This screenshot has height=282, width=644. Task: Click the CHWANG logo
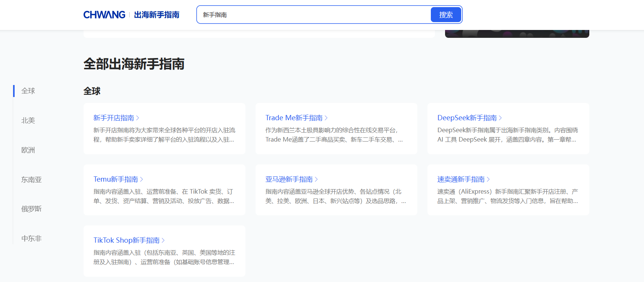click(104, 15)
